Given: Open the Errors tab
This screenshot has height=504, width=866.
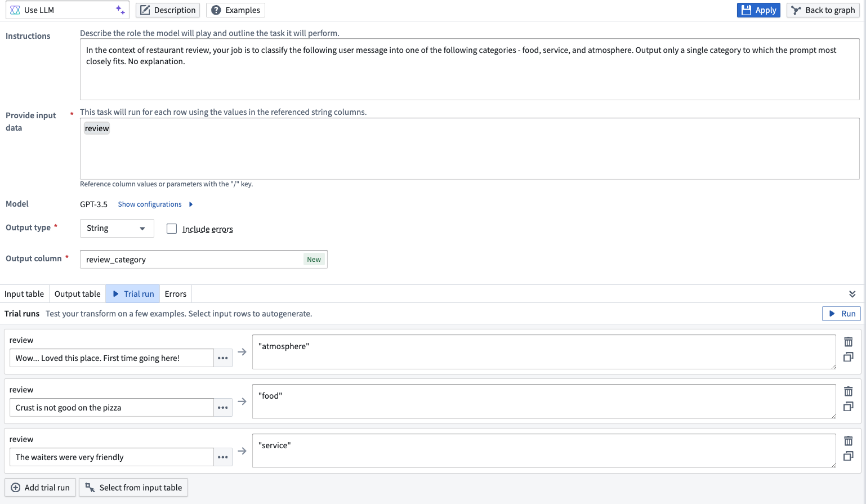Looking at the screenshot, I should click(x=176, y=294).
